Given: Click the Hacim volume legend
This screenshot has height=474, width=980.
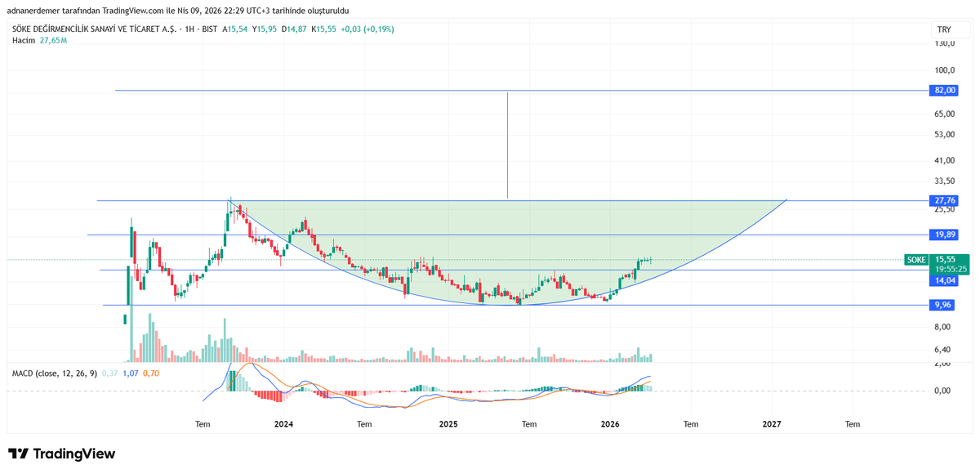Looking at the screenshot, I should [22, 39].
